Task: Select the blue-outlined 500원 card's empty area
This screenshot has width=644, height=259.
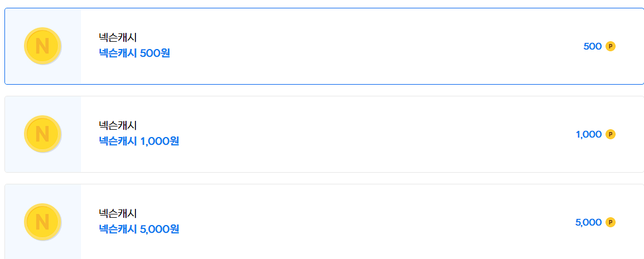Action: click(x=370, y=46)
